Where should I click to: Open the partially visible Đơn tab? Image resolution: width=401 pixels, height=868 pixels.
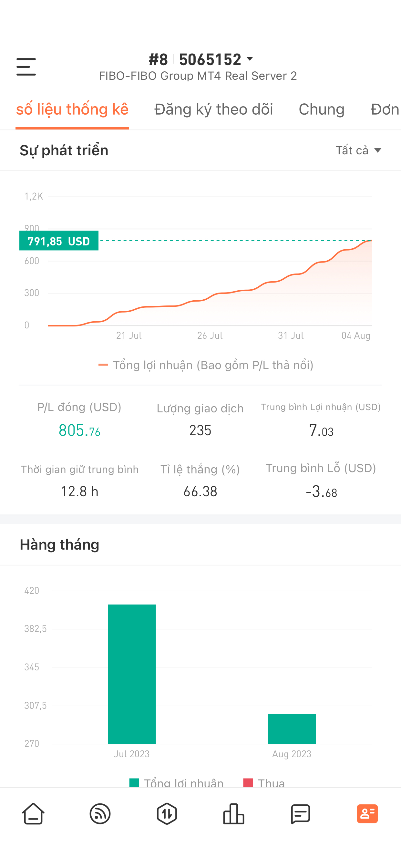point(385,109)
